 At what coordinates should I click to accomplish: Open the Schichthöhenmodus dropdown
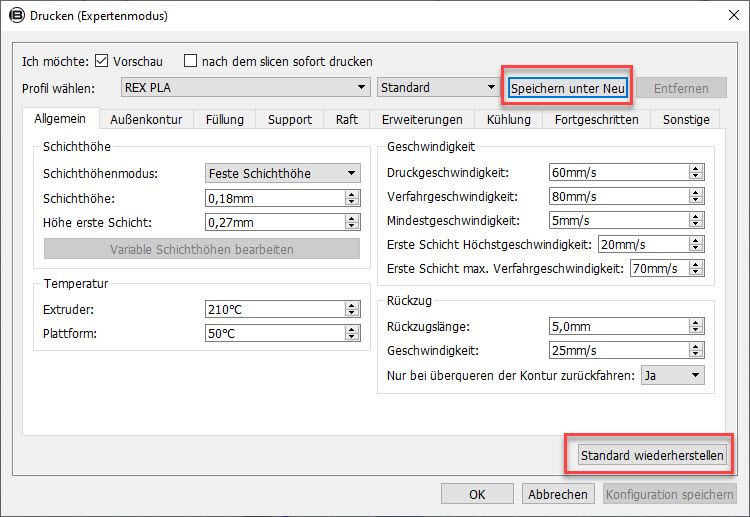[x=282, y=173]
